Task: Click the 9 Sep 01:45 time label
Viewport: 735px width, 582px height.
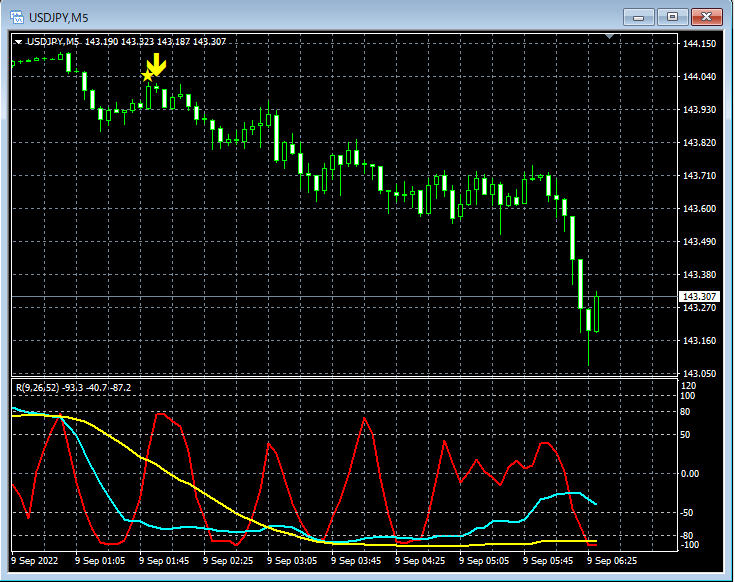Action: 164,561
